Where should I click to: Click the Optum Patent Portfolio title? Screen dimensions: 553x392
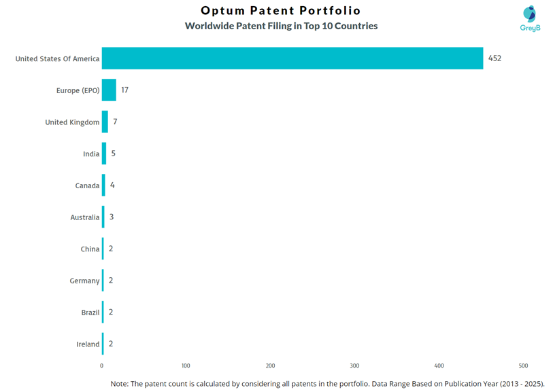[x=281, y=11]
